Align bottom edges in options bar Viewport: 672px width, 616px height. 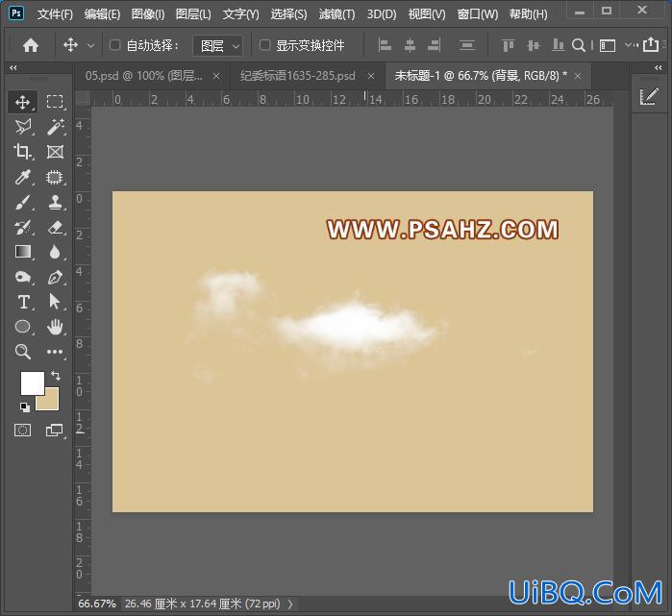tap(558, 45)
